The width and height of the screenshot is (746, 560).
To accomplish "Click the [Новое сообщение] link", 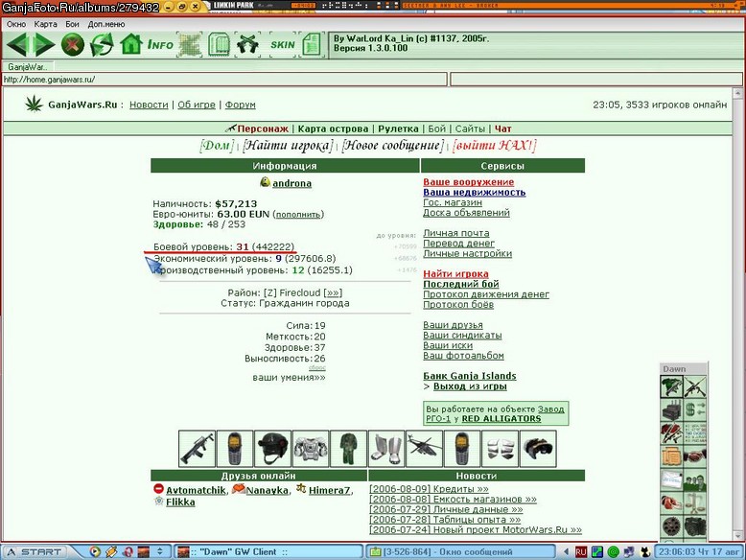I will (392, 146).
